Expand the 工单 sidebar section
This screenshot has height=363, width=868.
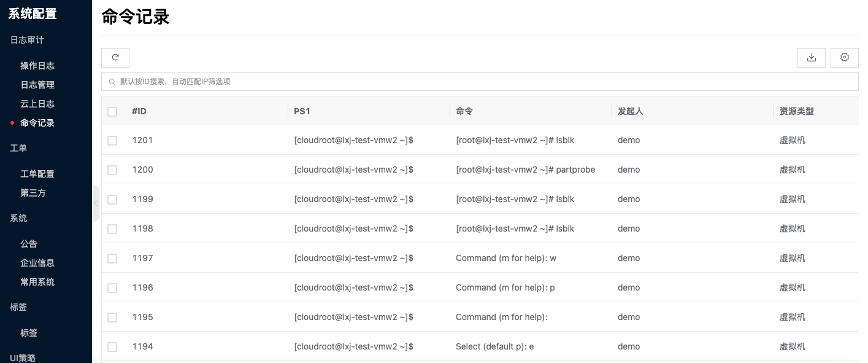pyautogui.click(x=18, y=148)
